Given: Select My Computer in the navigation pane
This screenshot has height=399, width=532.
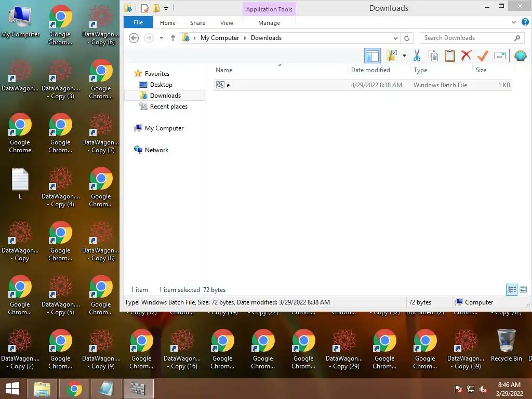Looking at the screenshot, I should [164, 128].
